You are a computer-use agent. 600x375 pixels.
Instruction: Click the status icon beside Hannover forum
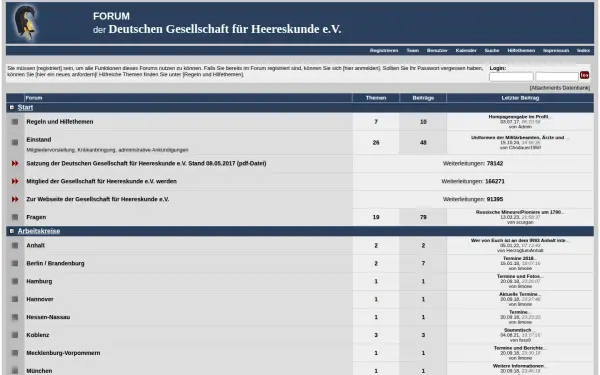tap(15, 299)
